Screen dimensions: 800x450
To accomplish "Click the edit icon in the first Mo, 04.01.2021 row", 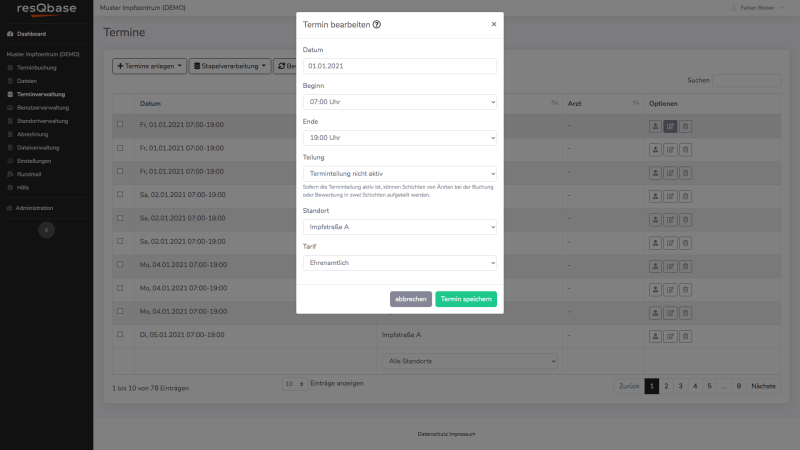I will (x=670, y=266).
